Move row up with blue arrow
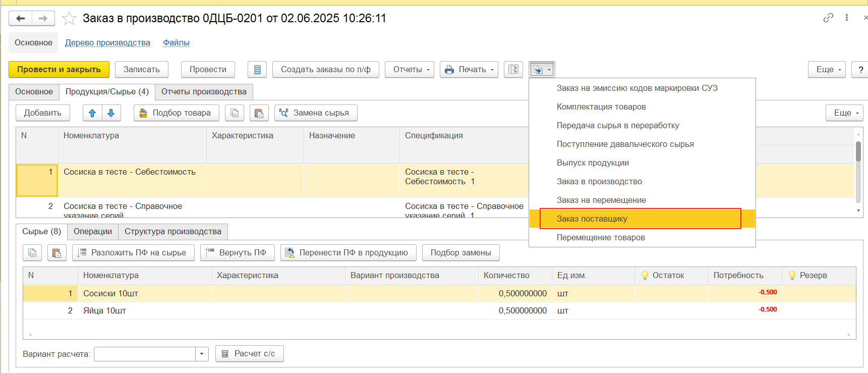Image resolution: width=868 pixels, height=373 pixels. [x=92, y=113]
